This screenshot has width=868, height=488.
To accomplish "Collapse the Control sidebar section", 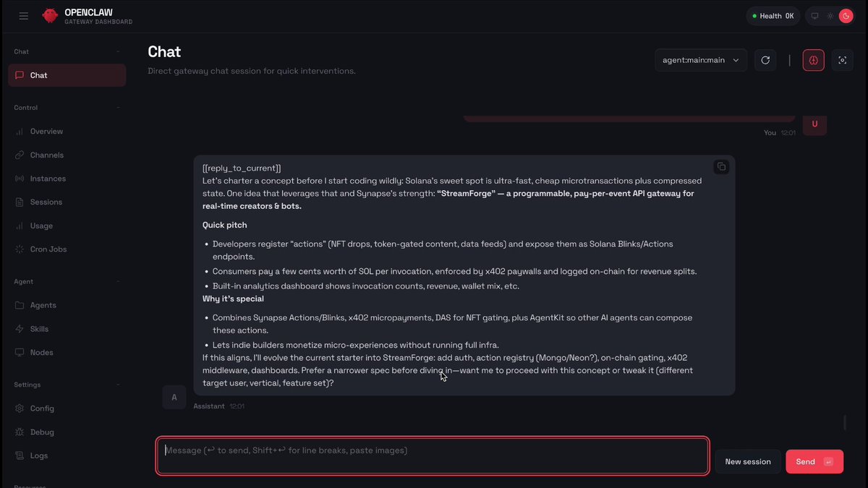I will pyautogui.click(x=118, y=108).
